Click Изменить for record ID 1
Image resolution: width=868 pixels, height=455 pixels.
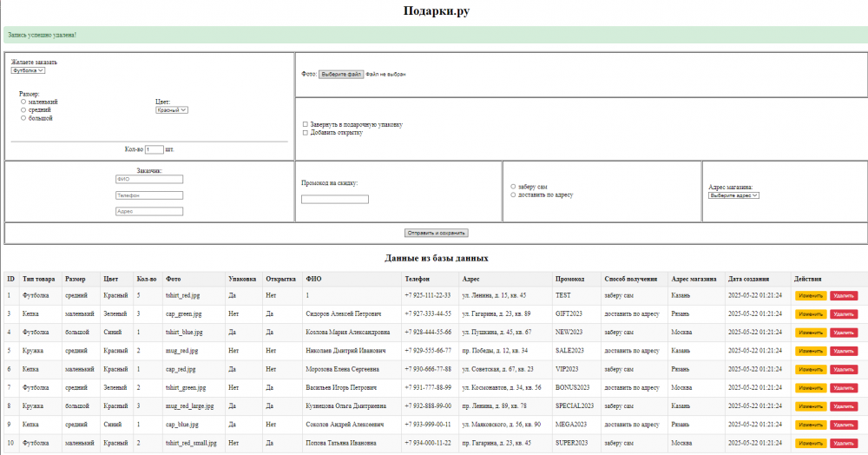point(811,296)
